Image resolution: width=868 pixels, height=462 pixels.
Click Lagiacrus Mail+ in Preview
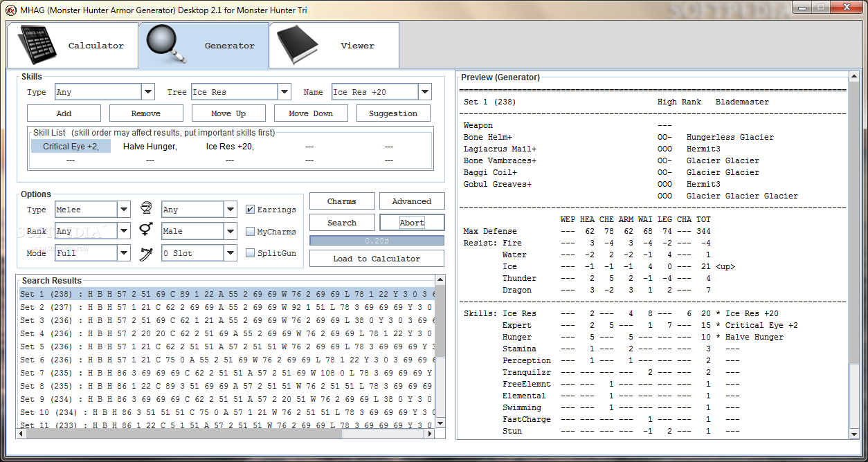coord(500,149)
